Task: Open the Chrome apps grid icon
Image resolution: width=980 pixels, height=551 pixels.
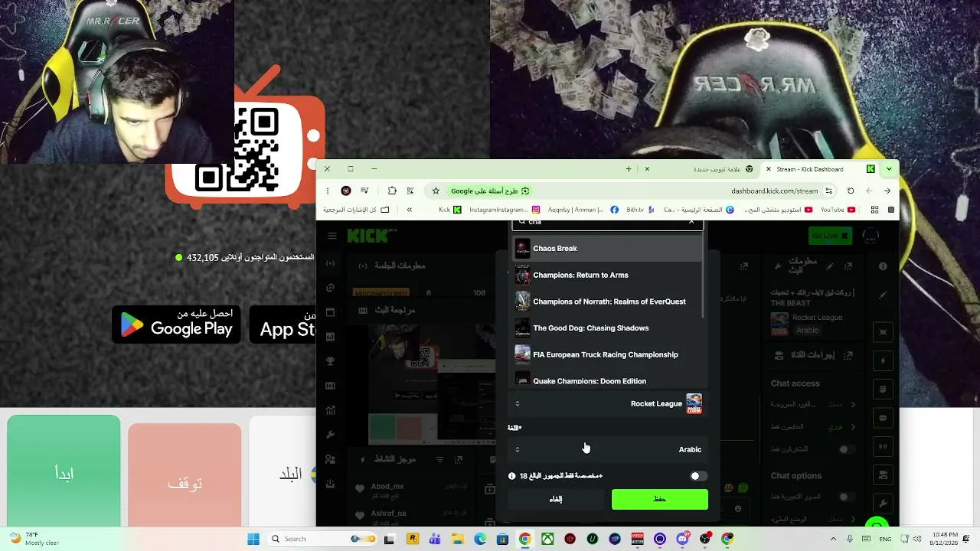Action: pyautogui.click(x=874, y=210)
